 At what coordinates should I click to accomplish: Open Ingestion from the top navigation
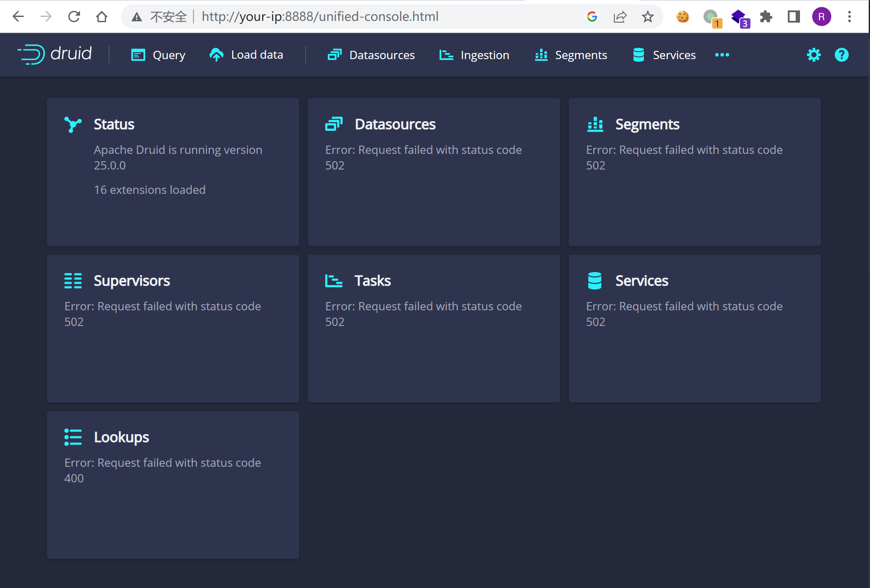(x=474, y=55)
